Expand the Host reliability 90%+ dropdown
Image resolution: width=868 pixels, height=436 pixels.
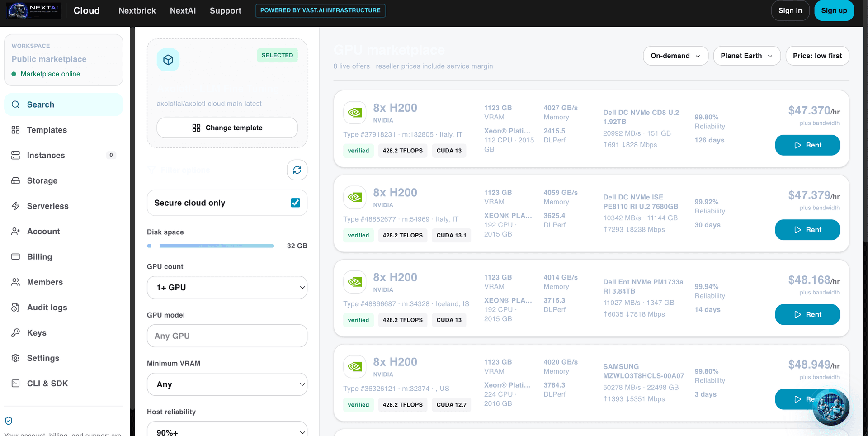[x=227, y=429]
